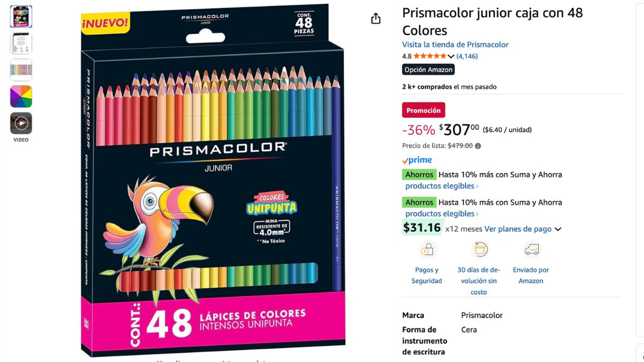Click the share icon above product image
This screenshot has width=644, height=362.
(x=376, y=19)
